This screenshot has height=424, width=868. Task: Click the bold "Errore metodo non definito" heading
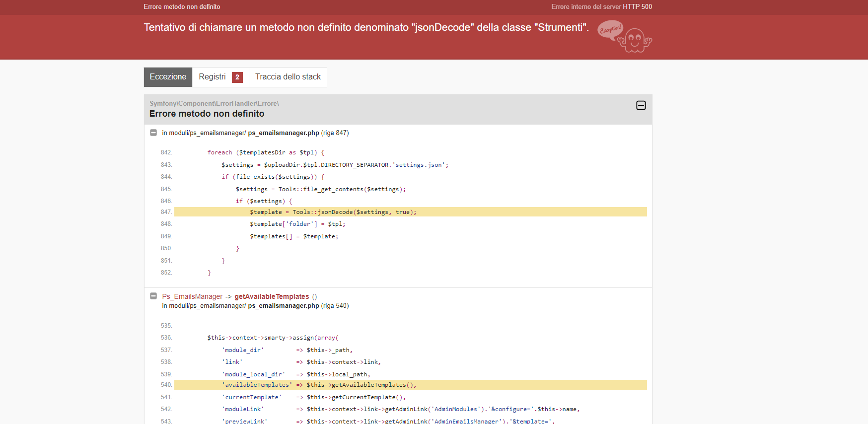click(207, 114)
